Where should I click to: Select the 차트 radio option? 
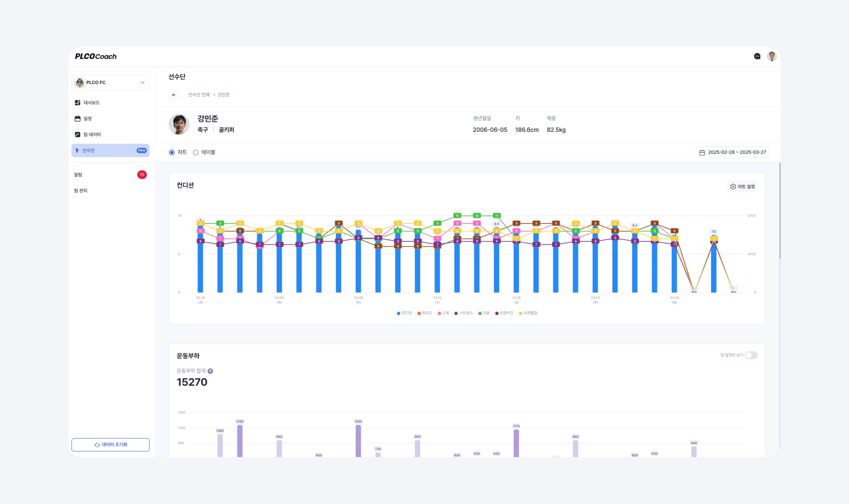coord(172,152)
